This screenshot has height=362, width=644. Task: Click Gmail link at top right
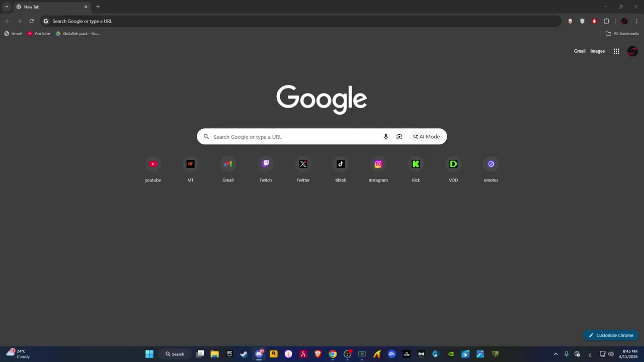pyautogui.click(x=580, y=51)
